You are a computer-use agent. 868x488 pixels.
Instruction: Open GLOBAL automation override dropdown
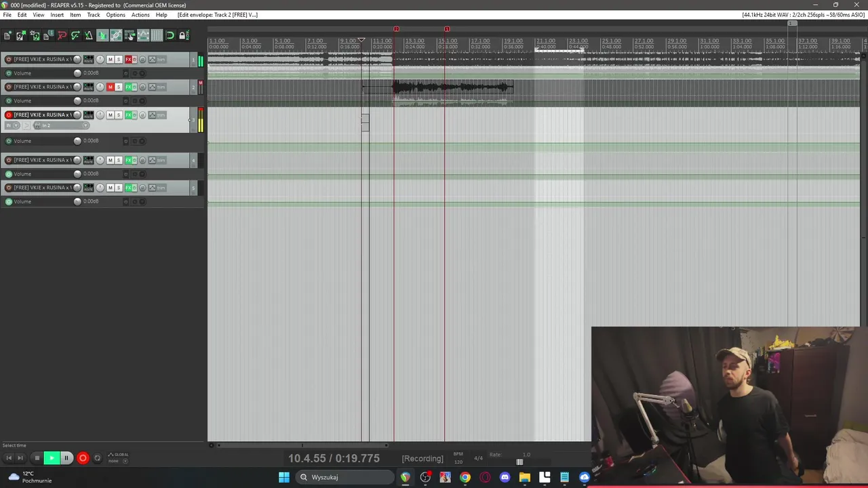click(x=119, y=458)
